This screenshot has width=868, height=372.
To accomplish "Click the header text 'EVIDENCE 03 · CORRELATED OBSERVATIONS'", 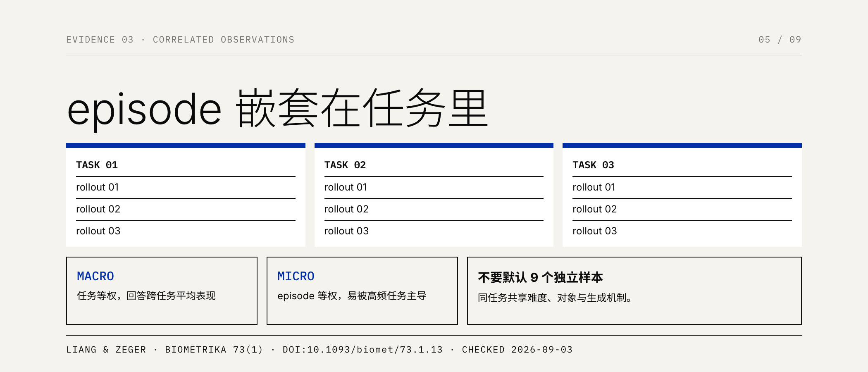I will pyautogui.click(x=180, y=40).
